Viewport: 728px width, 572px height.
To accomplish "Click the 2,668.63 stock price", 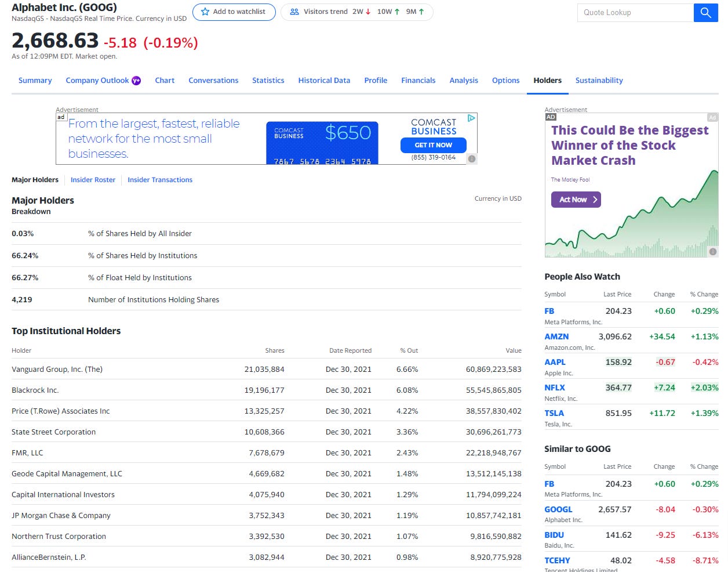I will [x=55, y=41].
